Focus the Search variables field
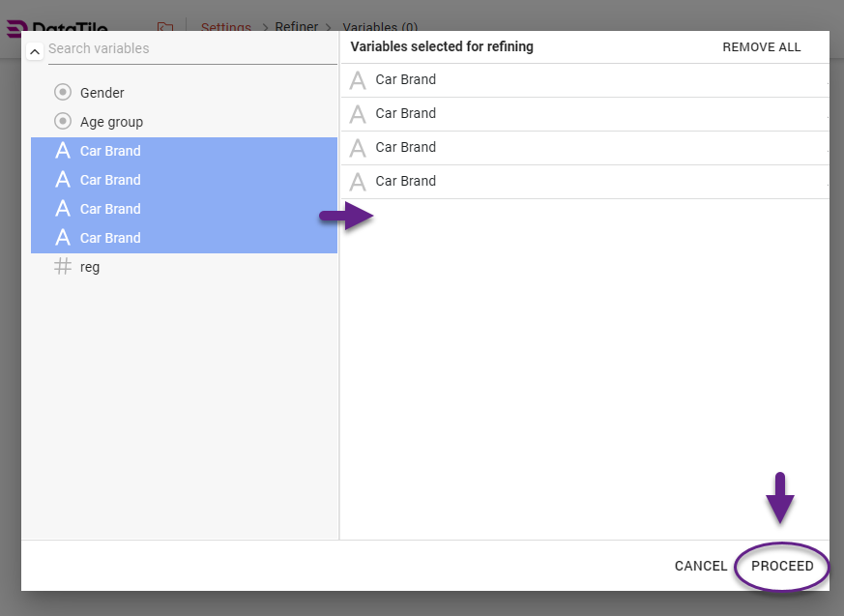 coord(189,48)
